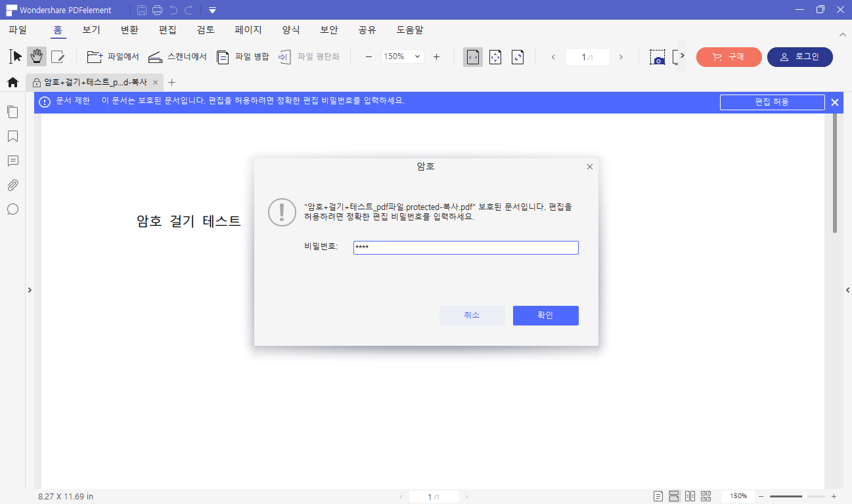Add a new tab with plus
This screenshot has width=852, height=504.
click(172, 83)
